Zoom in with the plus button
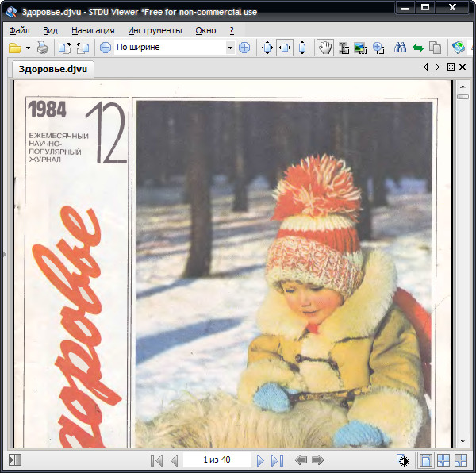 tap(244, 48)
